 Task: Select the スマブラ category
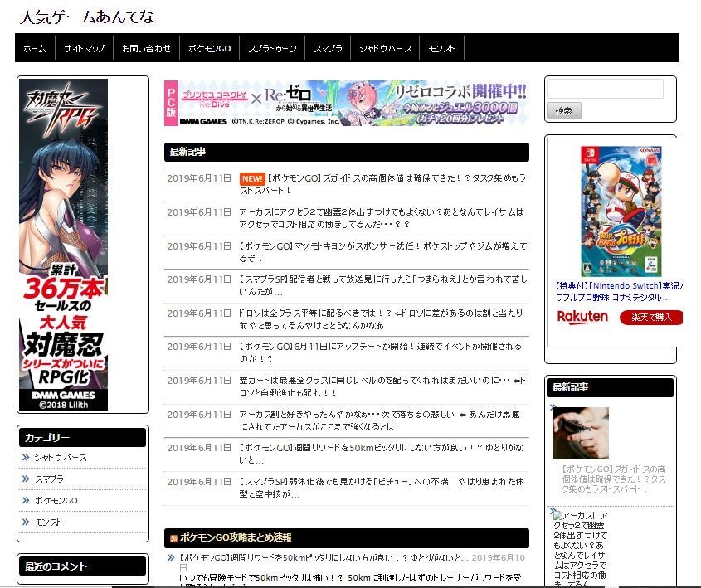click(49, 479)
